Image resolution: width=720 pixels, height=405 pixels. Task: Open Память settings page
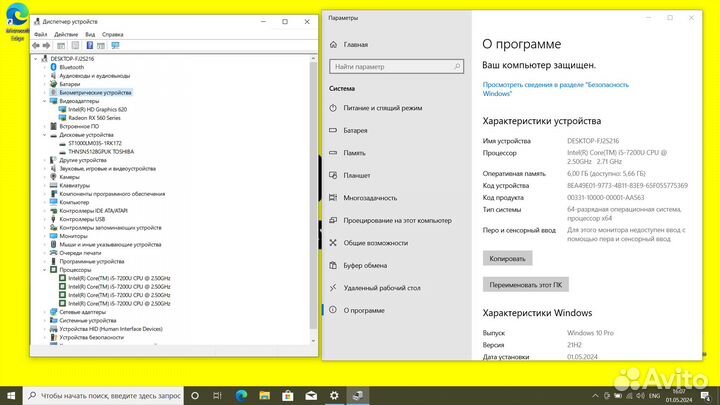(354, 153)
